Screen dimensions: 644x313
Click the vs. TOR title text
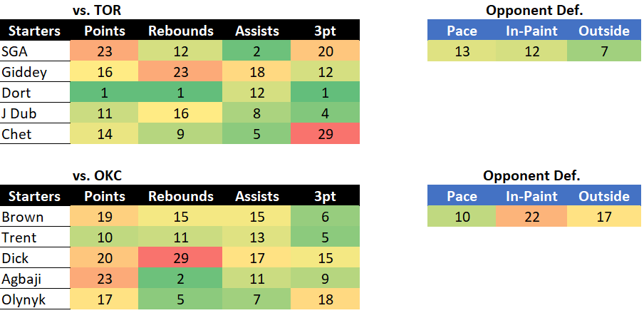97,10
